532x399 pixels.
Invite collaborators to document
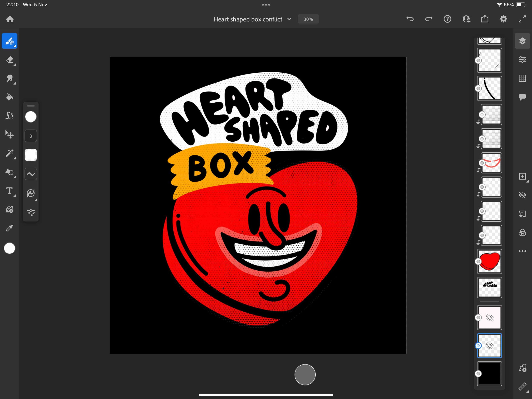point(466,19)
